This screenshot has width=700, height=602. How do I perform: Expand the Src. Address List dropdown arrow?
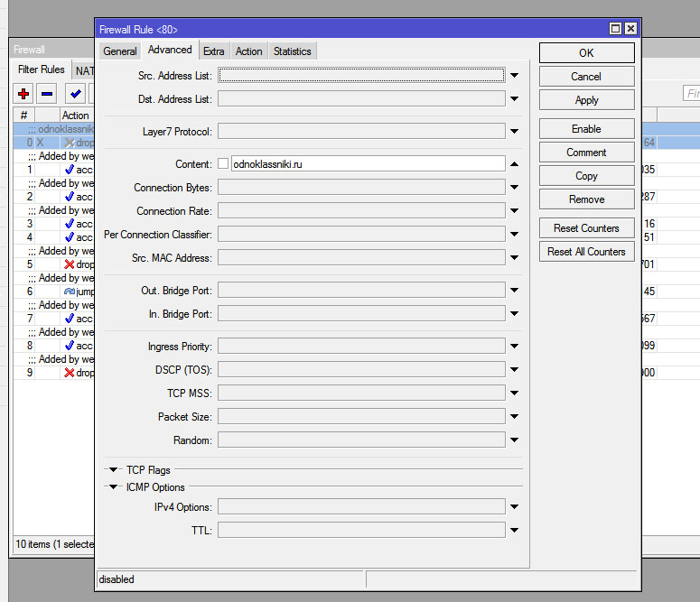click(514, 76)
